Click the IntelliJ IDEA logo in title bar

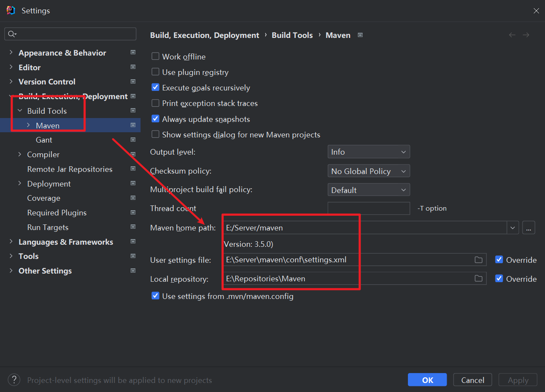11,10
